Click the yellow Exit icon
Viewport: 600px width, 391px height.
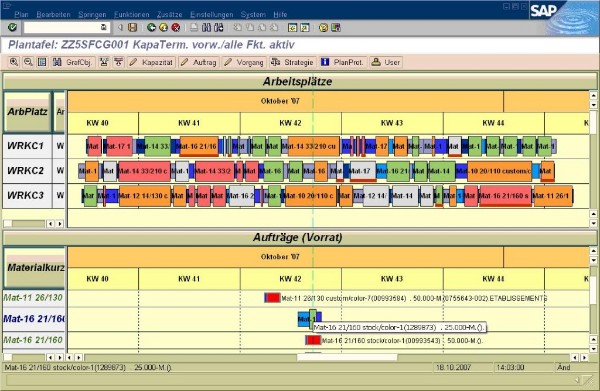point(163,28)
